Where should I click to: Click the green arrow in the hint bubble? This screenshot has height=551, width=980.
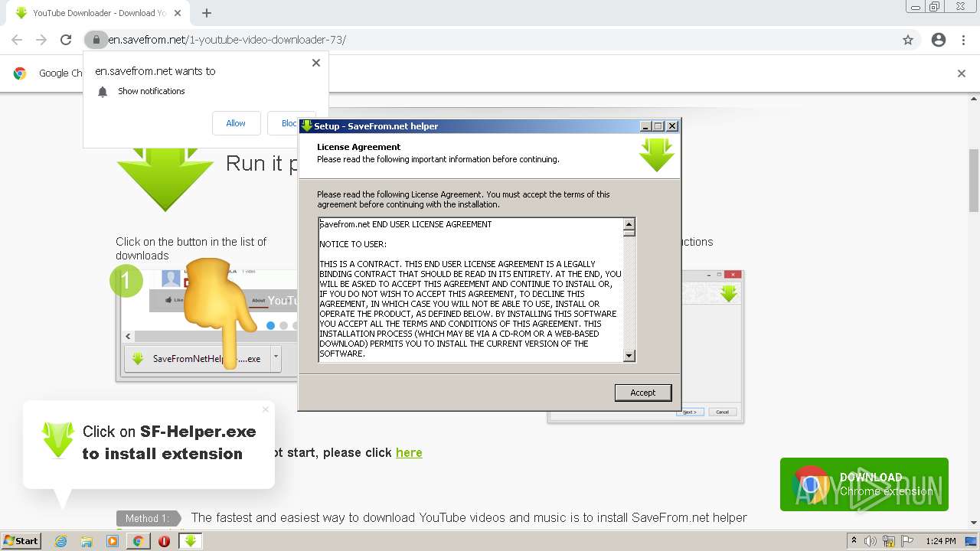58,440
